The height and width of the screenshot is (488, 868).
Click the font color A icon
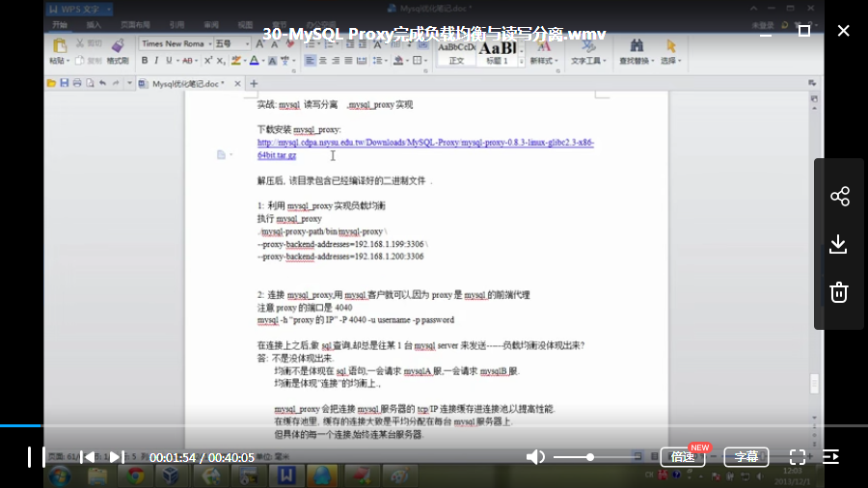[x=254, y=61]
